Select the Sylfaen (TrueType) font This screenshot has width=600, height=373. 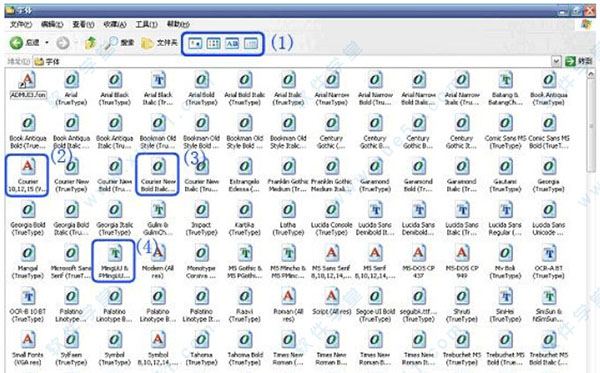pyautogui.click(x=71, y=349)
